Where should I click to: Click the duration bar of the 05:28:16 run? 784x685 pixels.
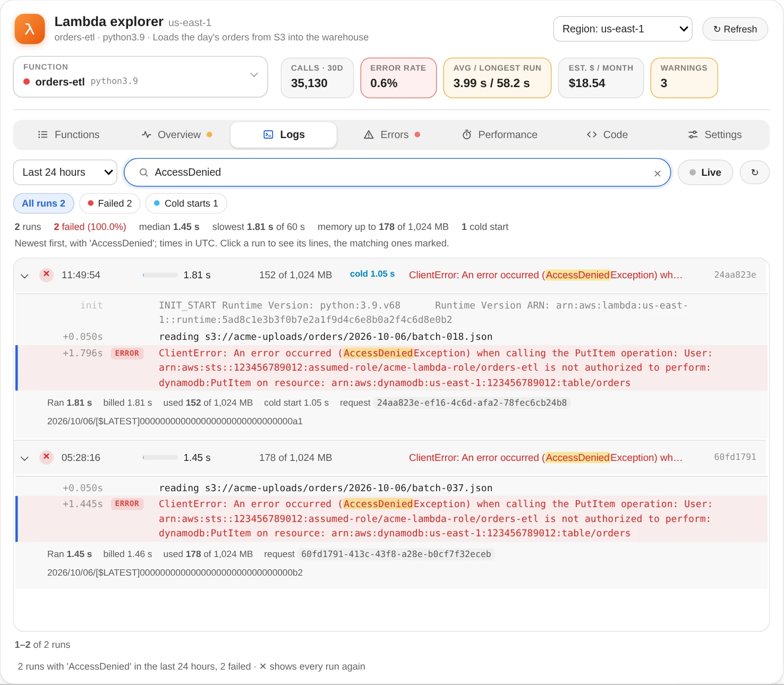point(160,458)
